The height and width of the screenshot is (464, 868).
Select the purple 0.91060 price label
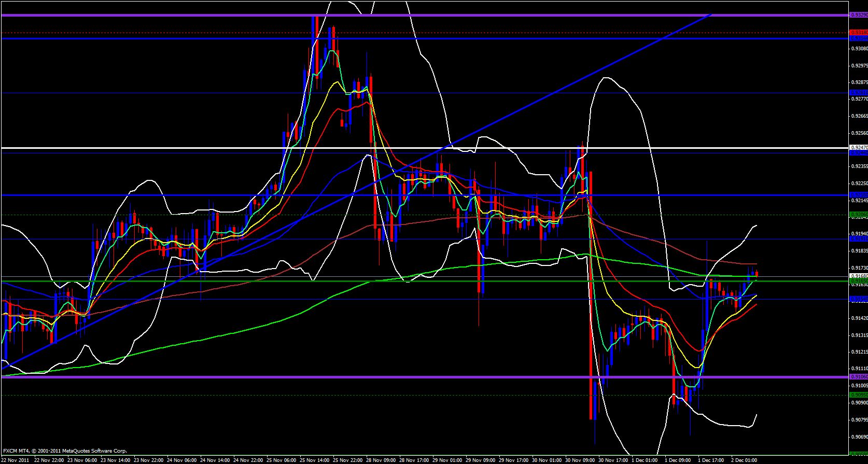click(x=858, y=377)
